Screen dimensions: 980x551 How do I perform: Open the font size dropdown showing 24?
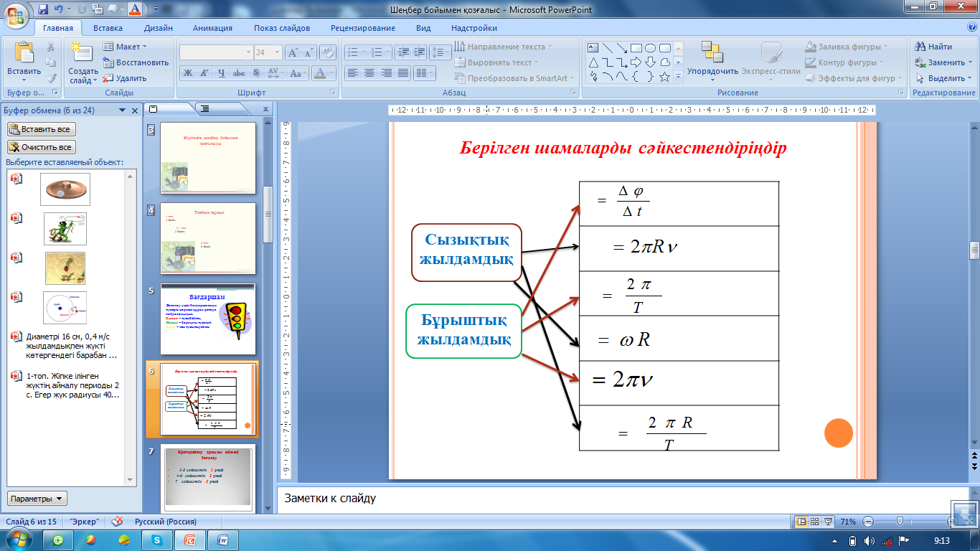point(278,52)
